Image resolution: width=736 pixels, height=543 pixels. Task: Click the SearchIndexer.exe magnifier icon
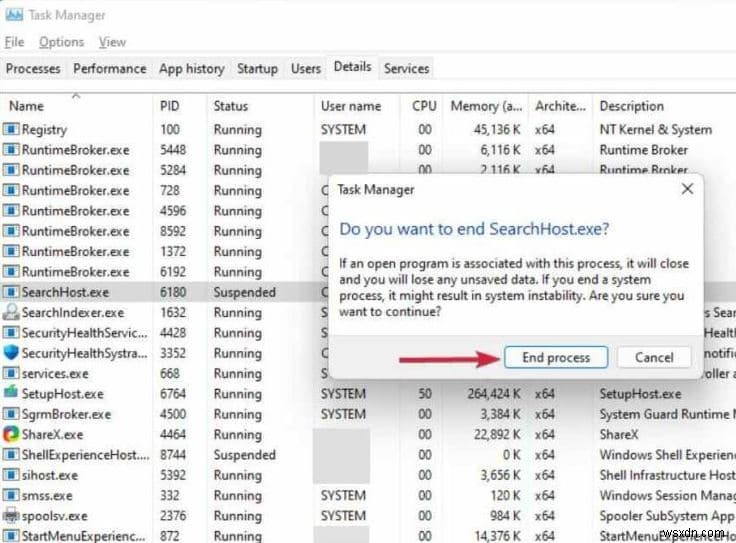(x=11, y=312)
